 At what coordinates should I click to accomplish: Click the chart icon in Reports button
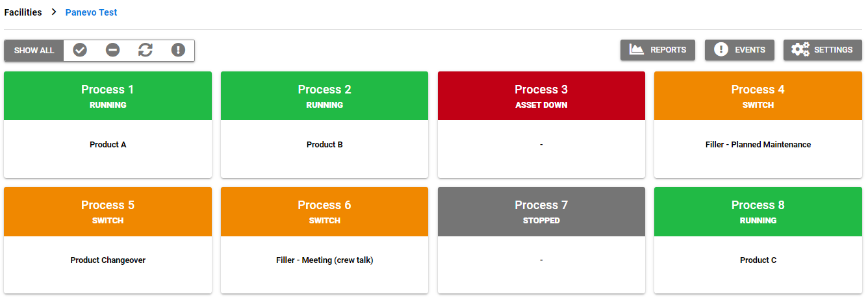pyautogui.click(x=637, y=49)
